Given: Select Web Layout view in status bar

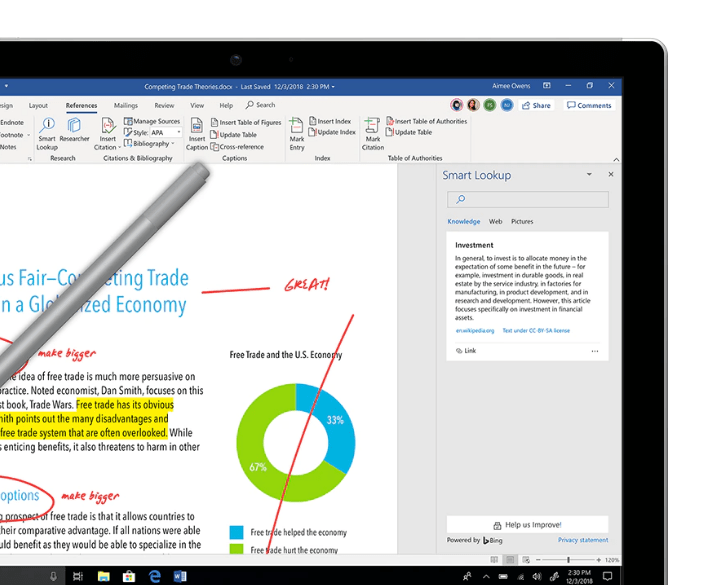Looking at the screenshot, I should pos(526,560).
